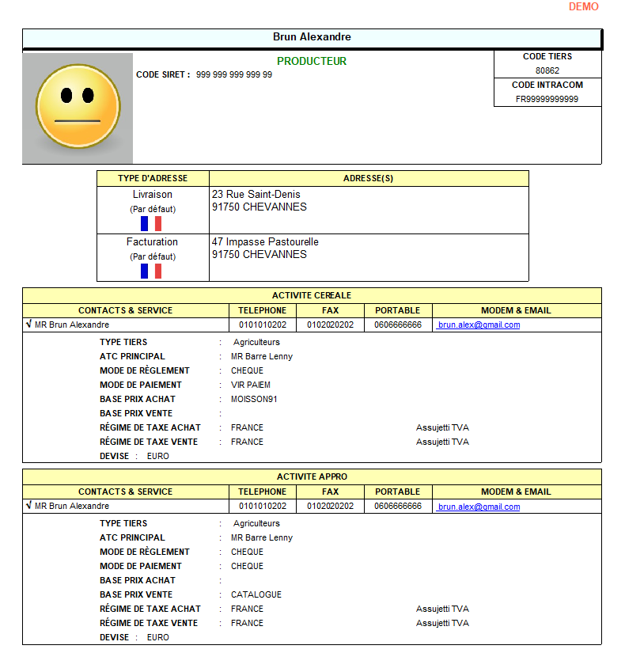Click the French flag under Livraison

coord(151,224)
